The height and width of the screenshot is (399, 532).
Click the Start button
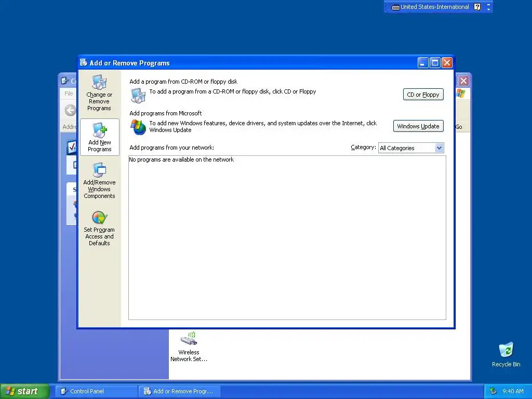tap(25, 391)
